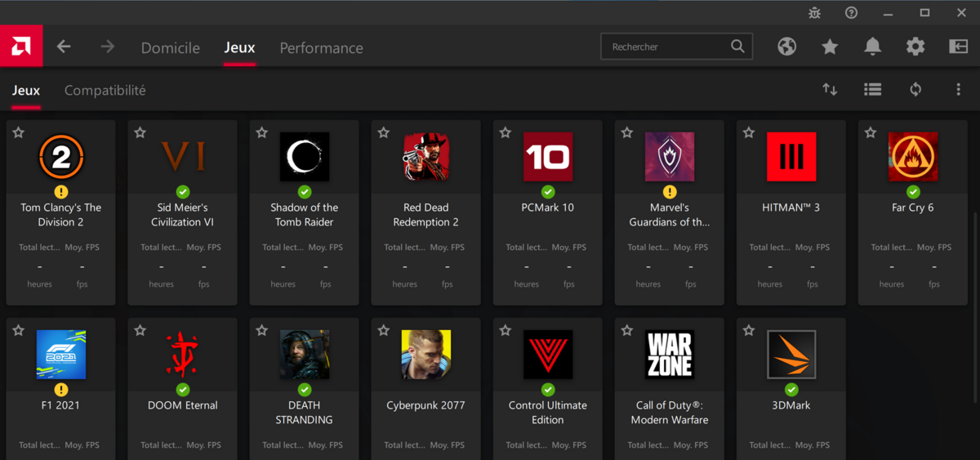This screenshot has width=980, height=460.
Task: Select the Jeux sub-tab
Action: (26, 91)
